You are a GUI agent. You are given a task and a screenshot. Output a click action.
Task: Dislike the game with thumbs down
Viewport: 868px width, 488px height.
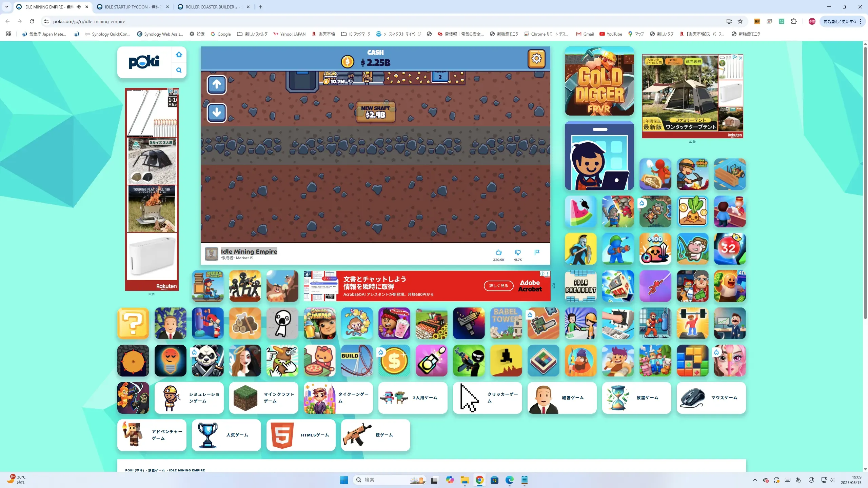pyautogui.click(x=517, y=252)
